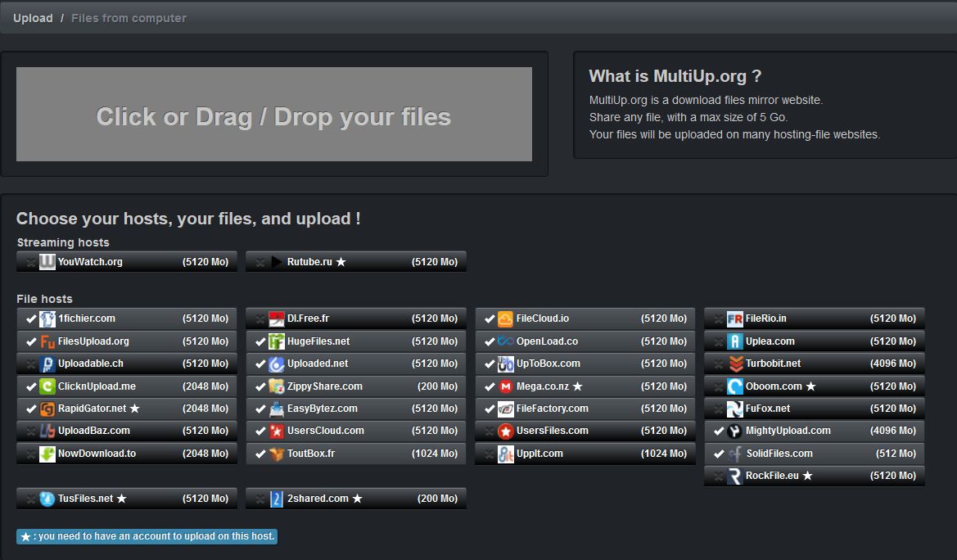
Task: Select Files from computer breadcrumb
Action: [129, 18]
